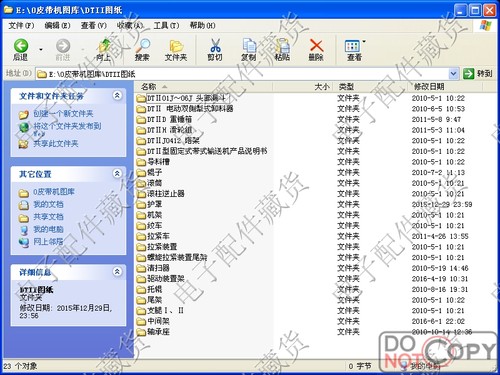Open the 后退 history dropdown arrow
Screen dimensions: 500x375
click(41, 50)
